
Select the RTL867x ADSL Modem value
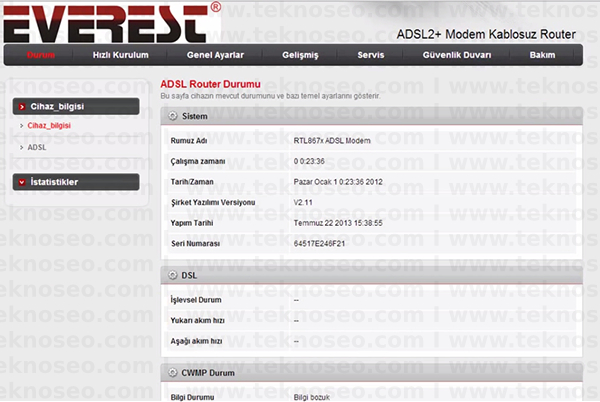click(x=332, y=141)
